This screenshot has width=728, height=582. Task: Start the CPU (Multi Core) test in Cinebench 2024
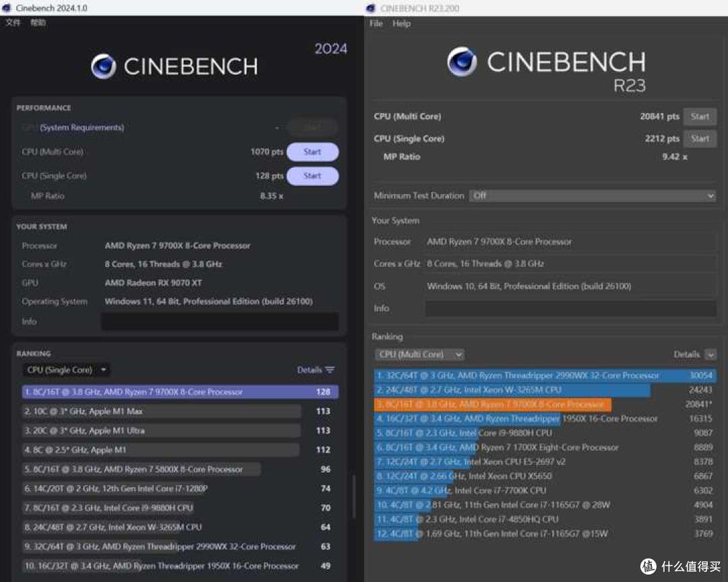(313, 152)
